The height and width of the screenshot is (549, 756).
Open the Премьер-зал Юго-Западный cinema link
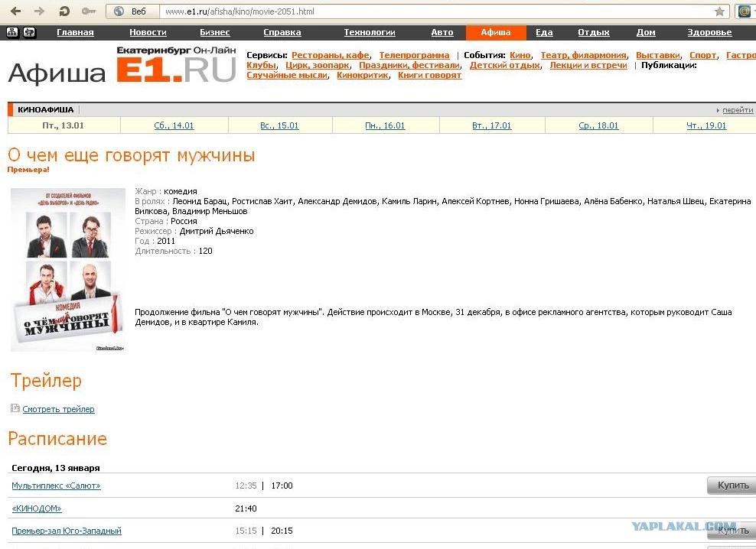pos(67,531)
